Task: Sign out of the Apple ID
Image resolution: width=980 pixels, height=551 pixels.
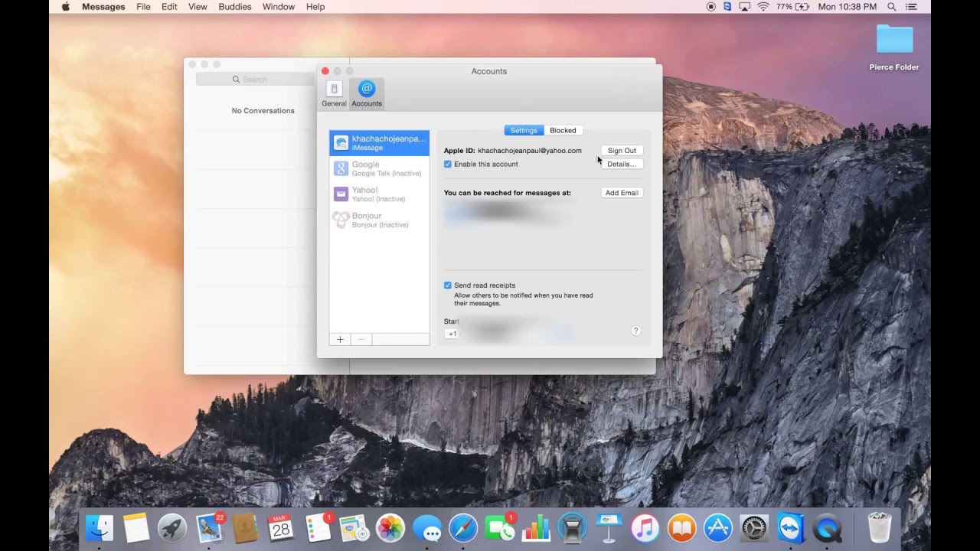Action: click(x=622, y=151)
